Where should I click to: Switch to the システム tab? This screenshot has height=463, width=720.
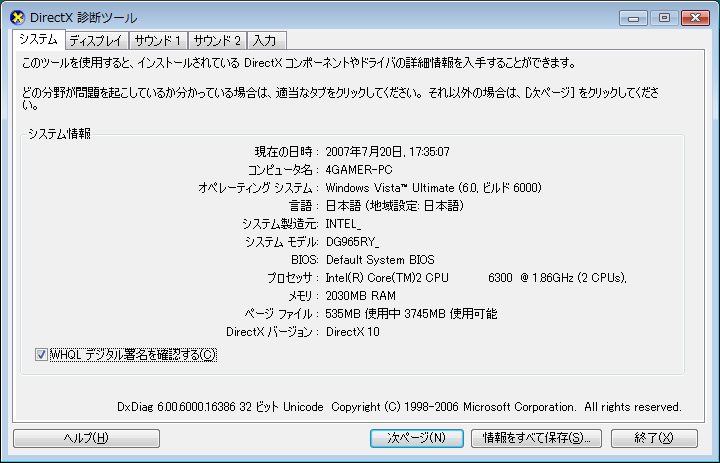[39, 39]
